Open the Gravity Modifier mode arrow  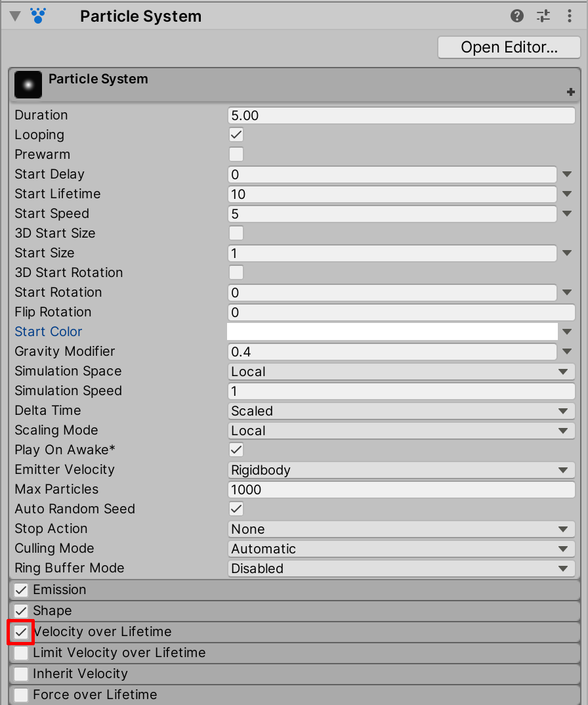click(x=568, y=352)
